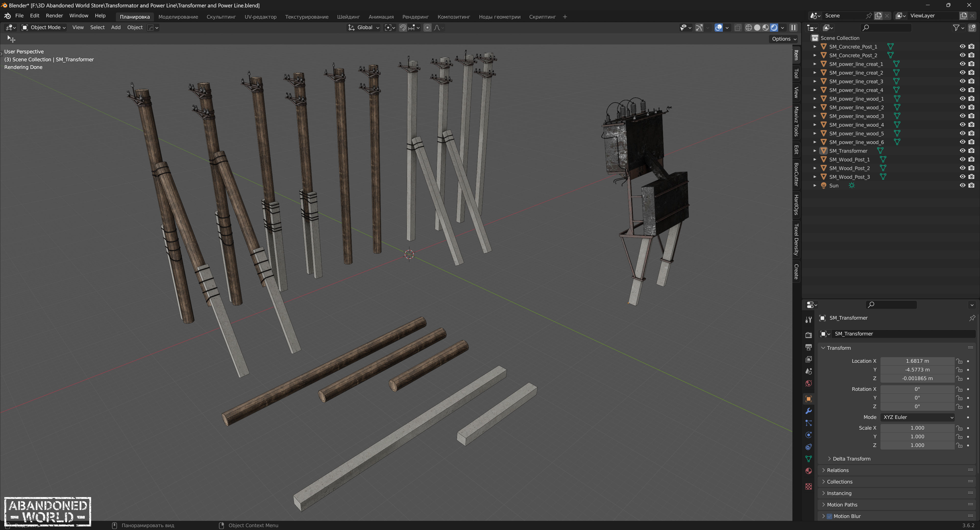Hide SM_Wood_Post_3 in viewport
Viewport: 980px width, 530px height.
pos(962,177)
